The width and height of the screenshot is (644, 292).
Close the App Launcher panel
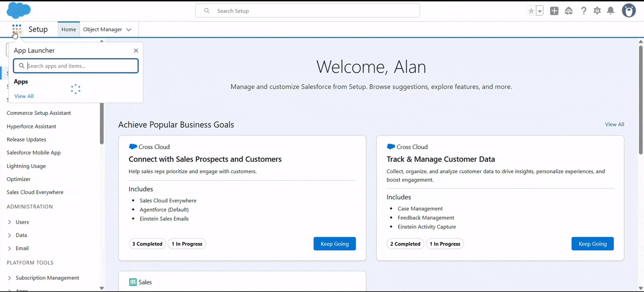tap(136, 50)
